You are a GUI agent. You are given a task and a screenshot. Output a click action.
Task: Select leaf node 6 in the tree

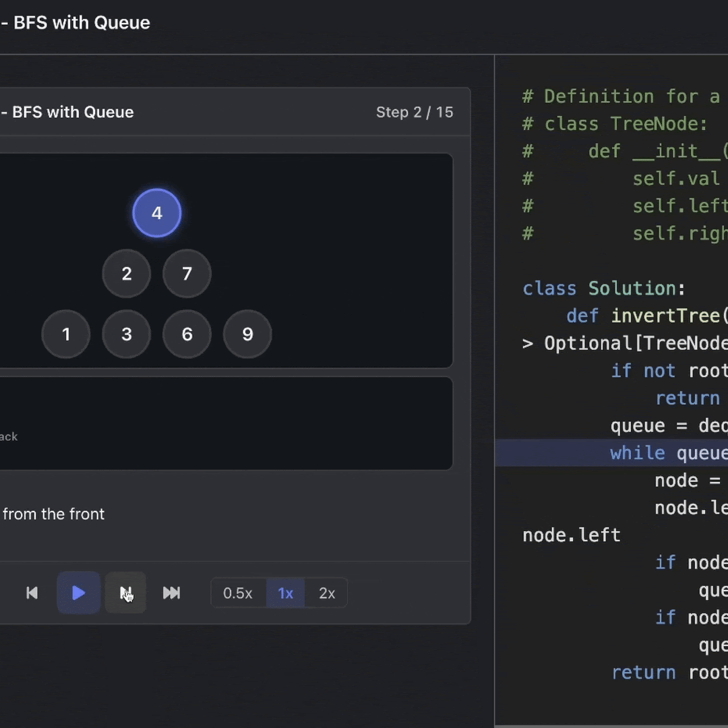pos(187,334)
